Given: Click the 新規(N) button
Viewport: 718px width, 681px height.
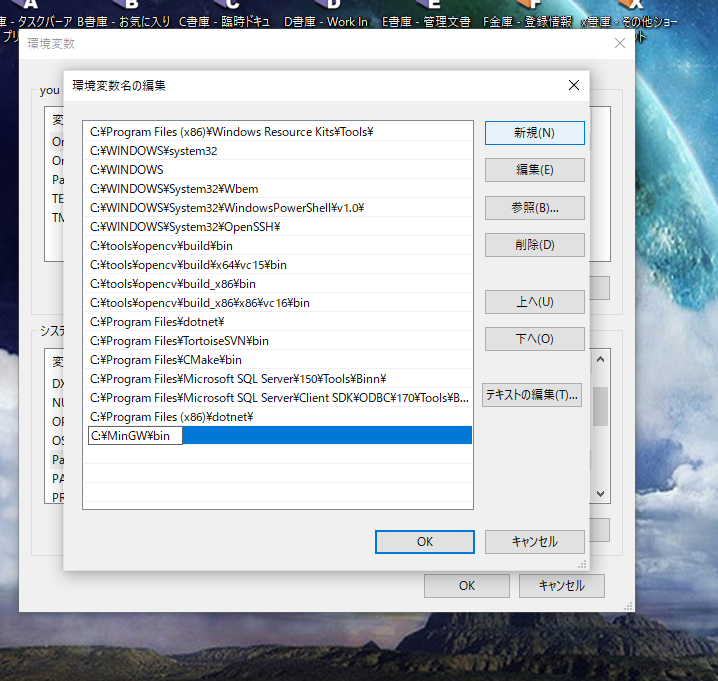Looking at the screenshot, I should point(534,133).
